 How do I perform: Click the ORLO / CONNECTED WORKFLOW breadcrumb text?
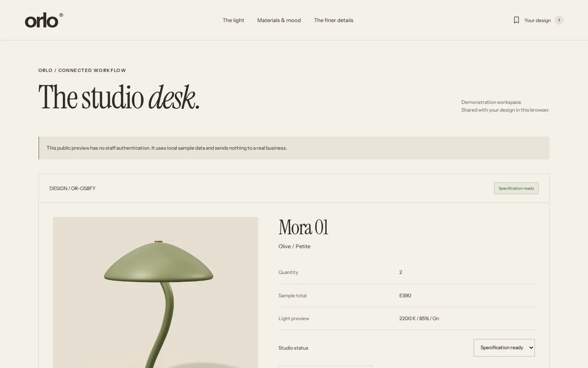click(82, 70)
